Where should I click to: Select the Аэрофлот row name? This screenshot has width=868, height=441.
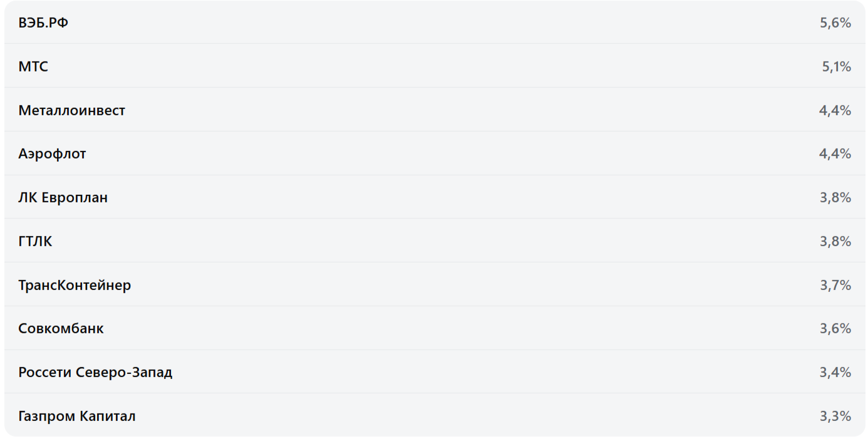(x=52, y=154)
